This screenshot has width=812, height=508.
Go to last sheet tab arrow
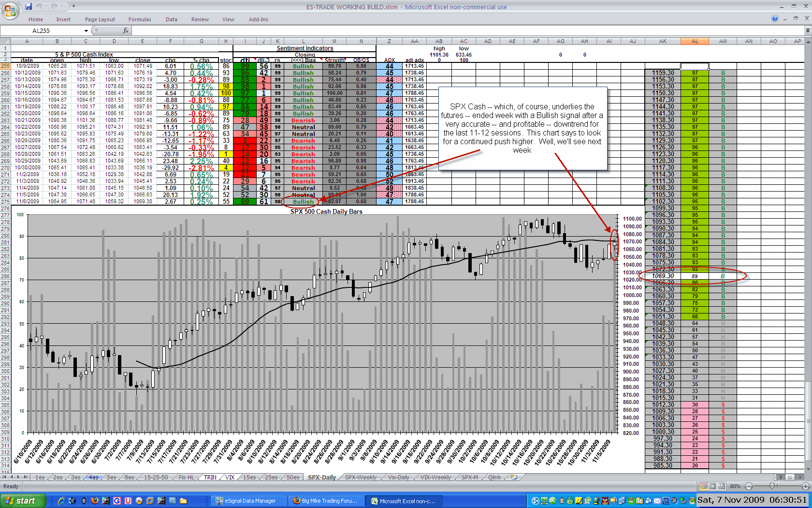(x=26, y=477)
